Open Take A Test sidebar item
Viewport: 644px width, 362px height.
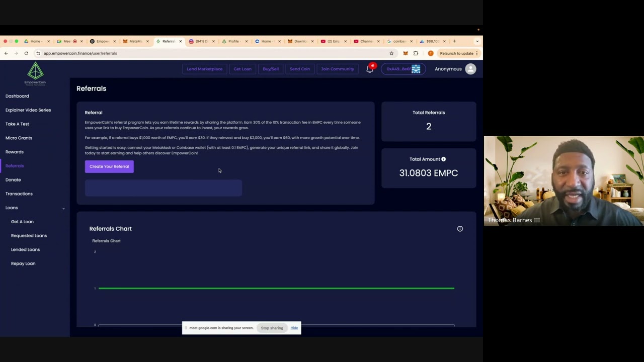click(x=17, y=124)
